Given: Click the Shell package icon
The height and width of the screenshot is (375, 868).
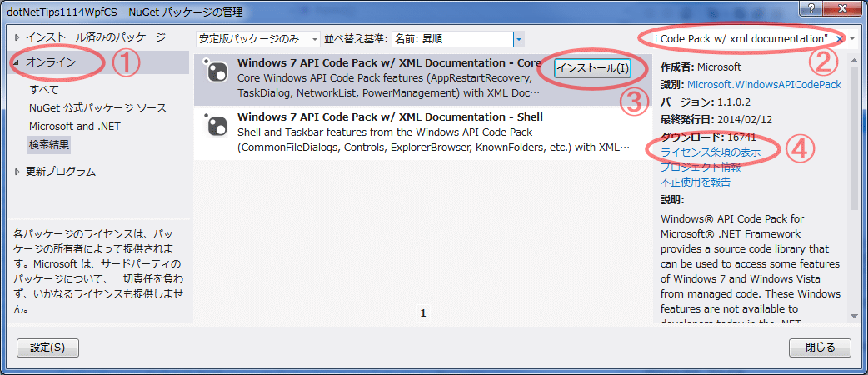Looking at the screenshot, I should coord(215,125).
